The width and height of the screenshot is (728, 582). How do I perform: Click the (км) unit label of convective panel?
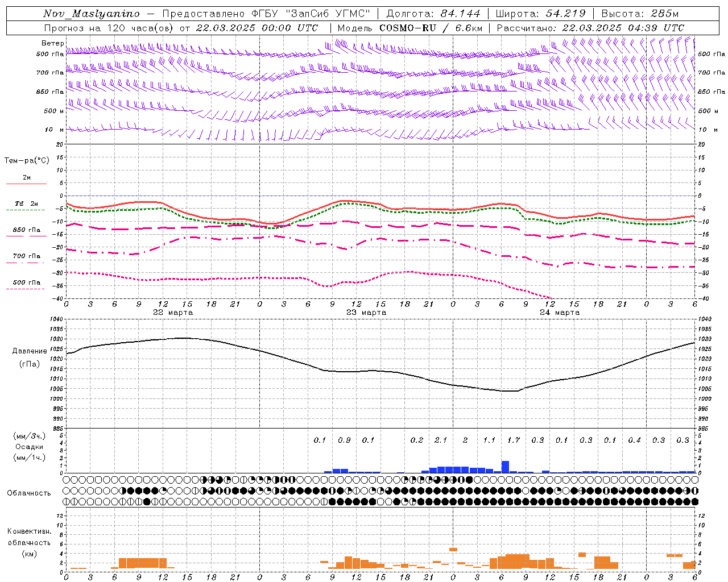[x=29, y=553]
